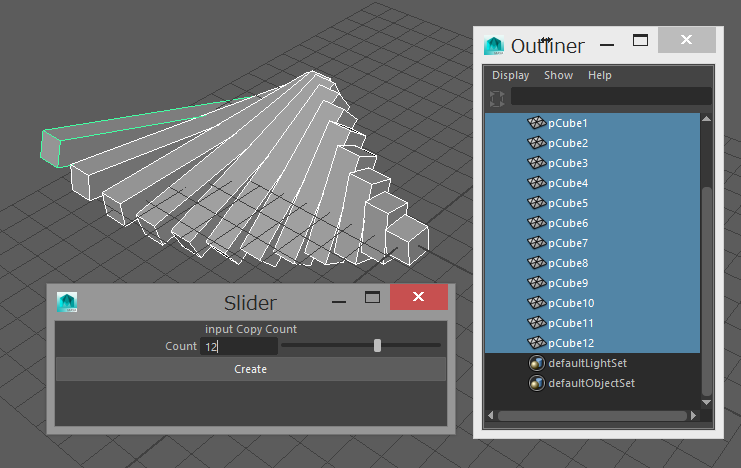This screenshot has width=741, height=468.
Task: Click the pCube4 mesh icon in Outliner
Action: [x=536, y=183]
